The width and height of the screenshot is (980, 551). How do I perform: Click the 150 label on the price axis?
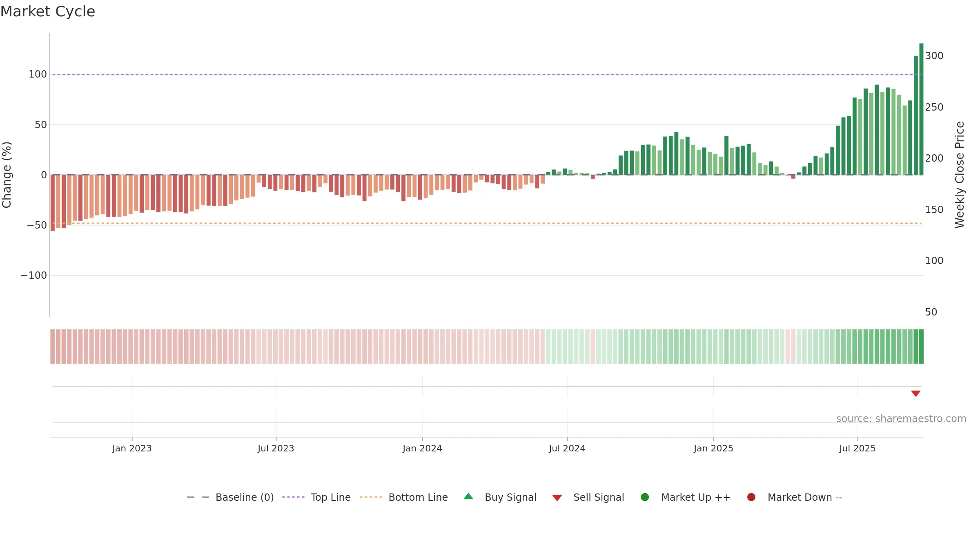[934, 210]
